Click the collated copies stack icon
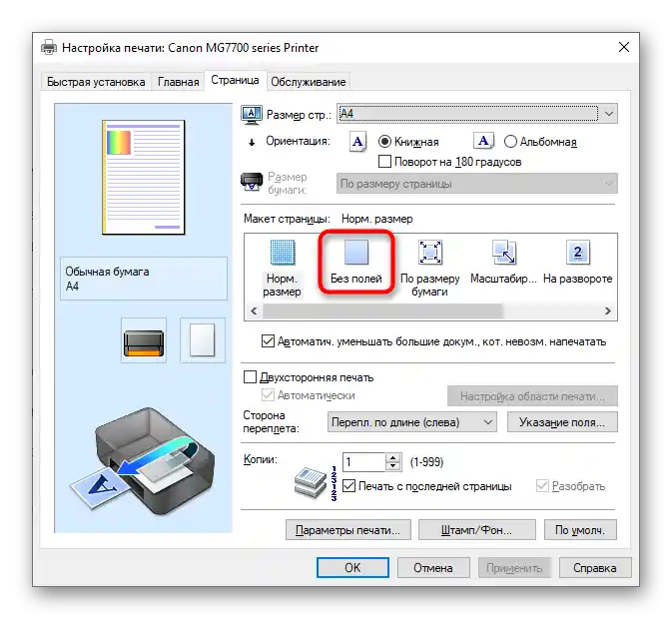 [311, 483]
